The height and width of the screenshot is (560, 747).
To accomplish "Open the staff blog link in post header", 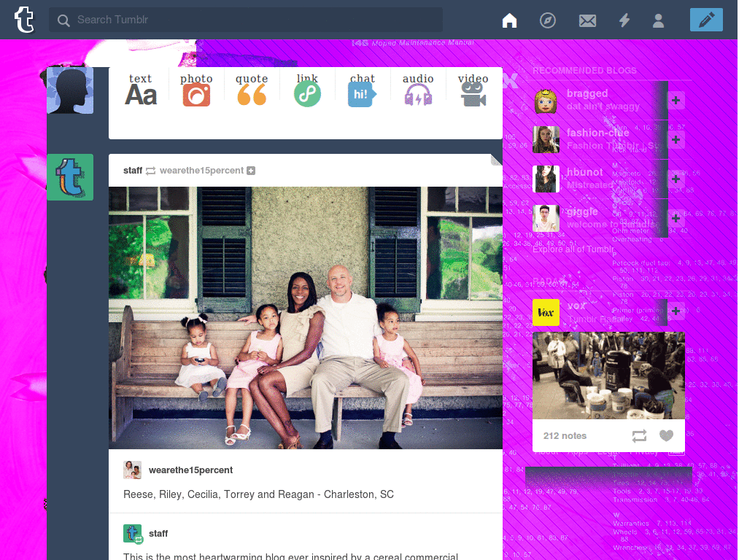I will [133, 171].
